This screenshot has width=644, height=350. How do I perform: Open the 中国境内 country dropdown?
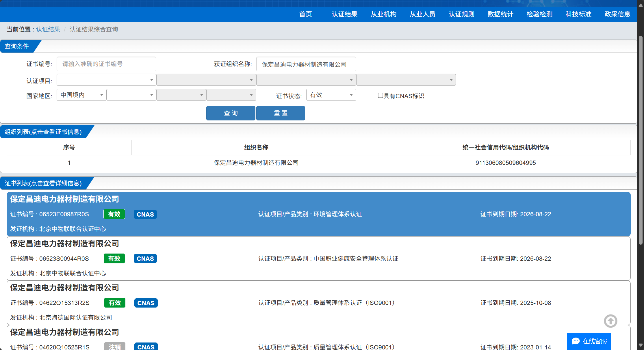(81, 95)
